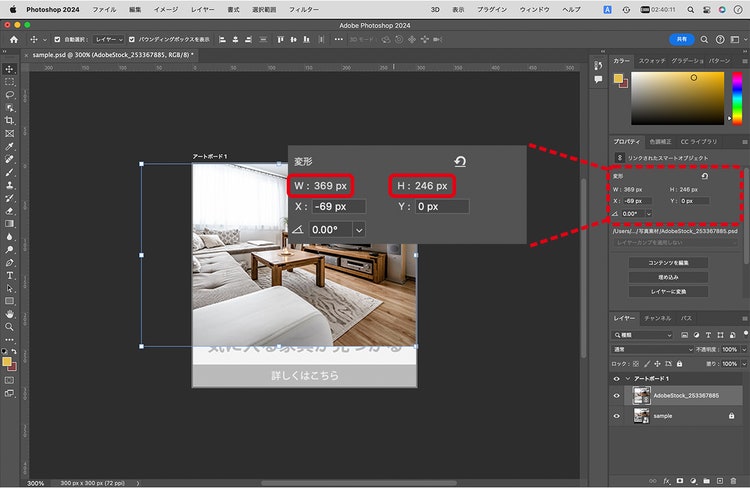
Task: Hide the AdobeStock_253367885 layer
Action: pyautogui.click(x=617, y=396)
